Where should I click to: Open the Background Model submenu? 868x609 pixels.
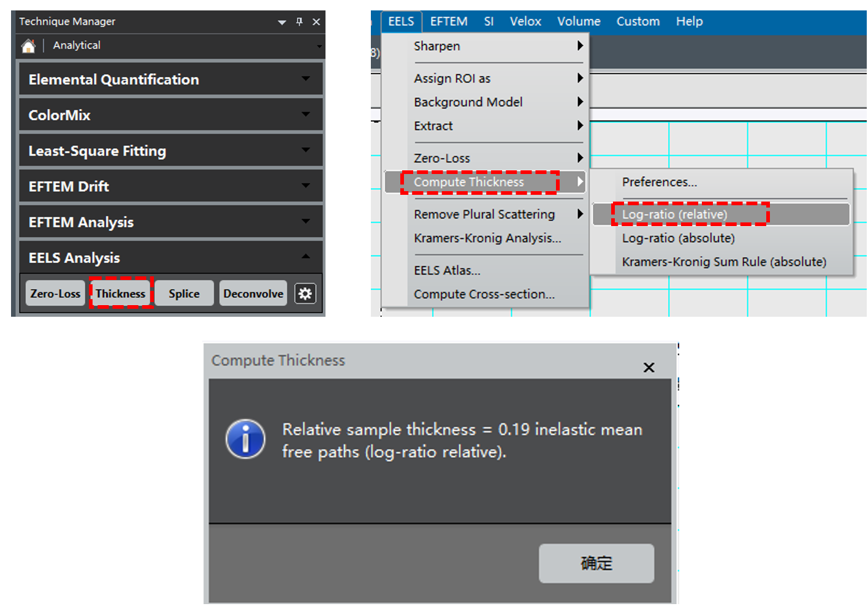click(x=468, y=102)
